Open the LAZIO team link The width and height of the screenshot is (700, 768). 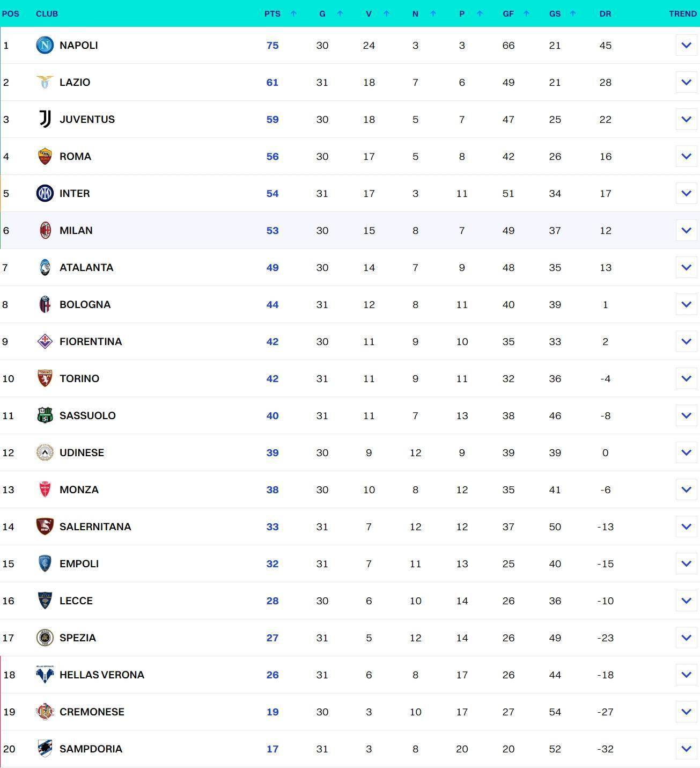tap(75, 82)
